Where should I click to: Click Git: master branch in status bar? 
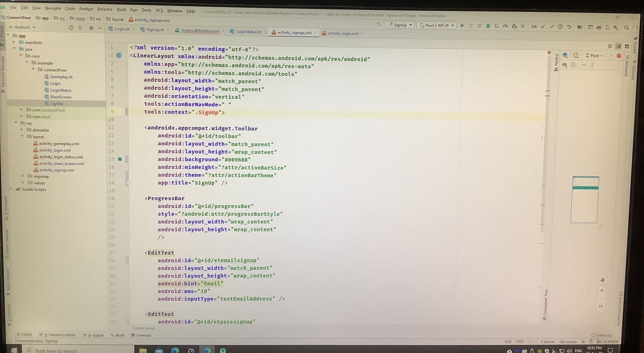pyautogui.click(x=568, y=342)
